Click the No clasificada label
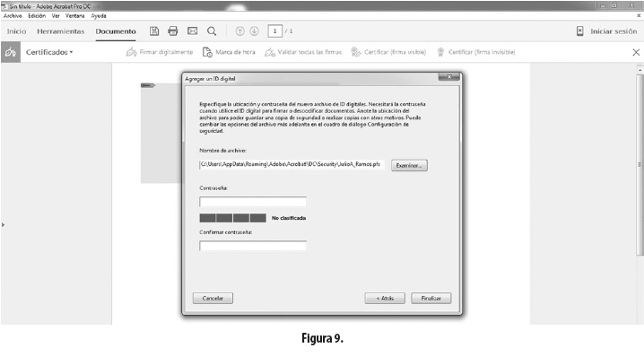The height and width of the screenshot is (357, 644). pos(289,218)
